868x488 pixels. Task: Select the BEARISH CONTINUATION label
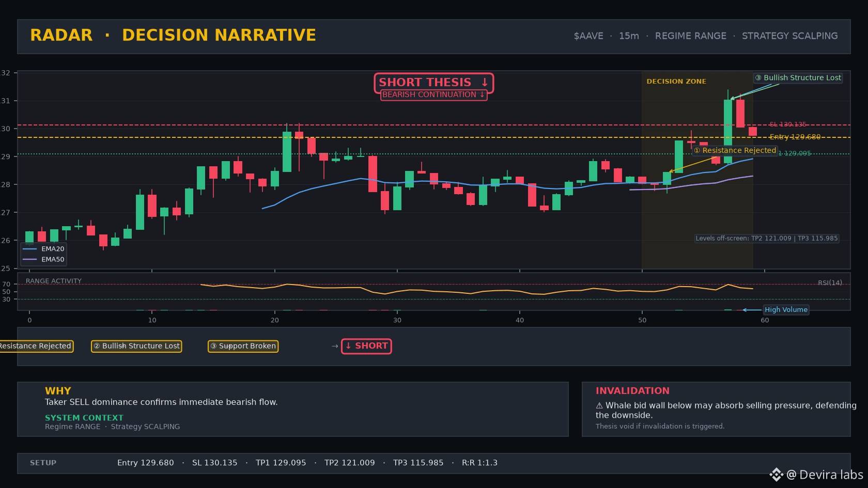(x=434, y=95)
